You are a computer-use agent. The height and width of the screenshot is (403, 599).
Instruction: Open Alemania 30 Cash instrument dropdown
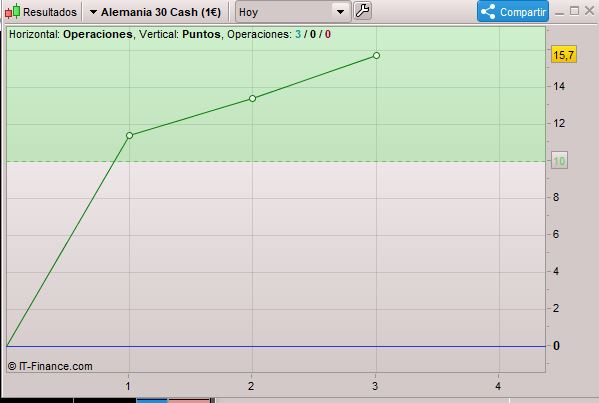pos(155,12)
